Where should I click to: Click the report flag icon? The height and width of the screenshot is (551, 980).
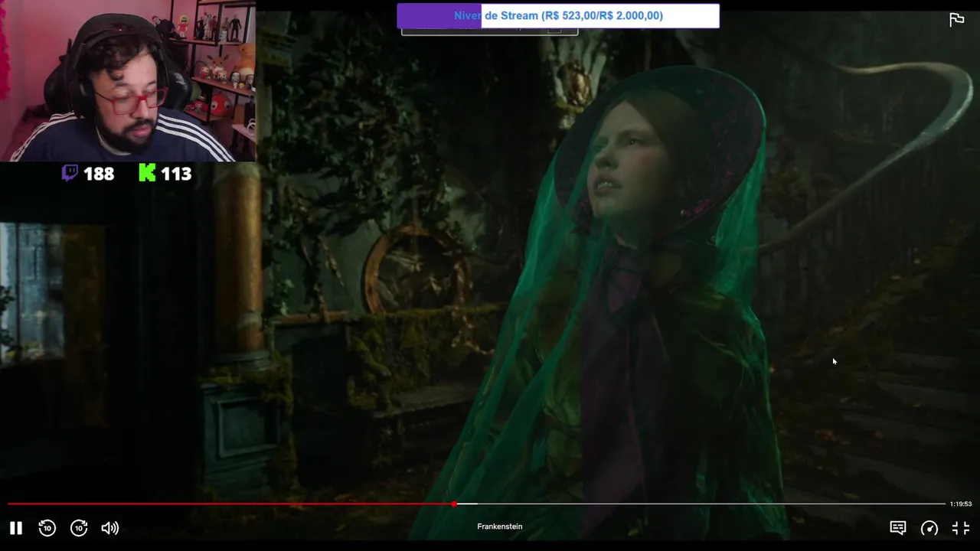pyautogui.click(x=957, y=20)
